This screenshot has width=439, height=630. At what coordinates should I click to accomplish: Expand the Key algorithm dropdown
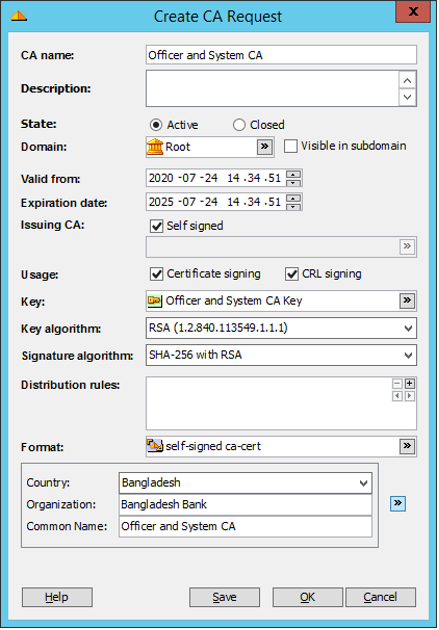pyautogui.click(x=408, y=328)
